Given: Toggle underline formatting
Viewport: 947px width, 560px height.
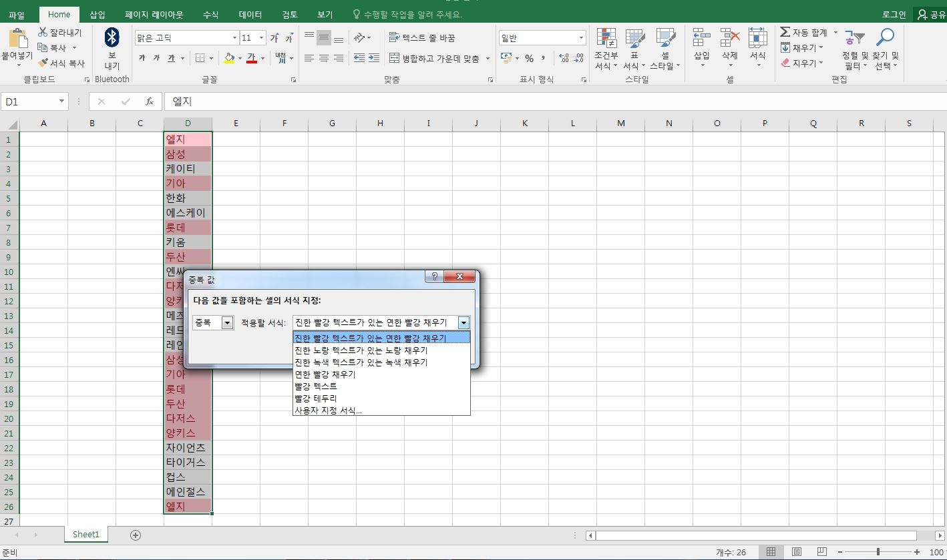Looking at the screenshot, I should coord(171,58).
